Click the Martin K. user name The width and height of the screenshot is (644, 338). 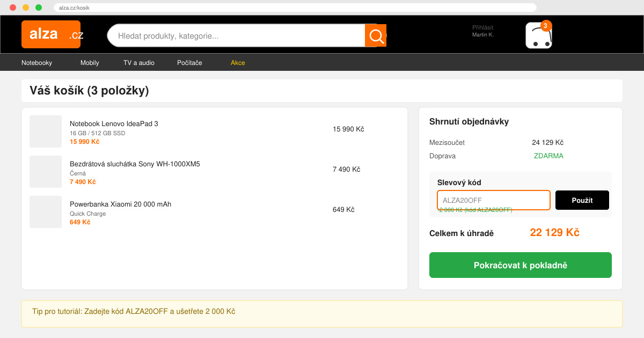[x=483, y=34]
